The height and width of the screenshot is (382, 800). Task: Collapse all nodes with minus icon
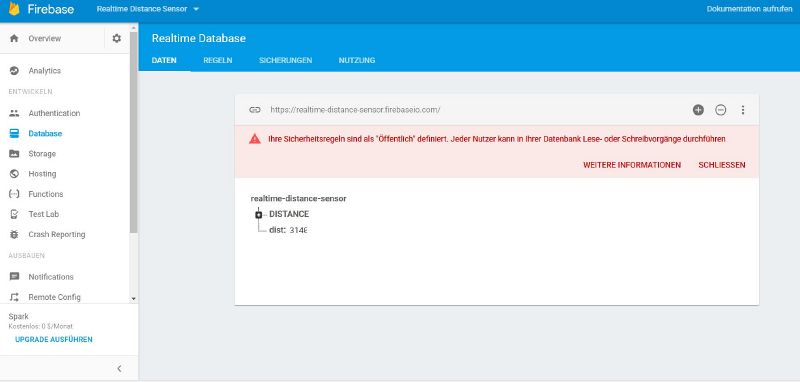[720, 110]
